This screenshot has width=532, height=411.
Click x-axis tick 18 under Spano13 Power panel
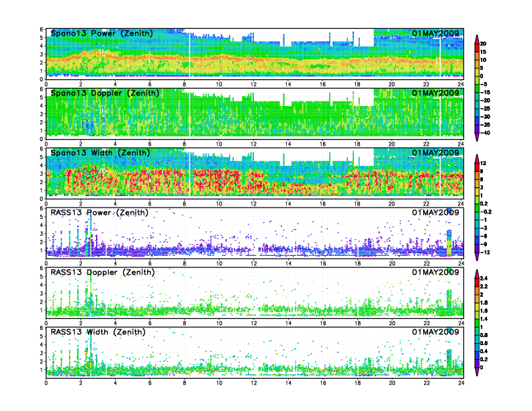pyautogui.click(x=357, y=85)
